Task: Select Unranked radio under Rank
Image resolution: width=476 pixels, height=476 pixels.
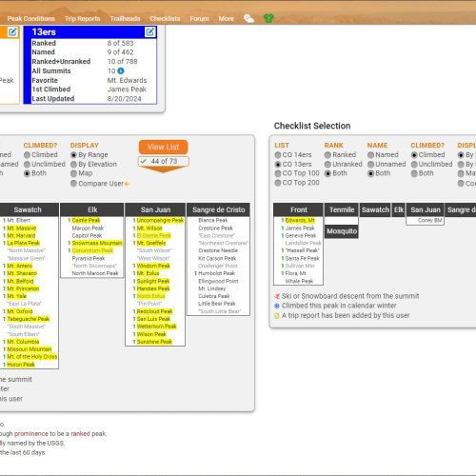Action: coord(327,165)
